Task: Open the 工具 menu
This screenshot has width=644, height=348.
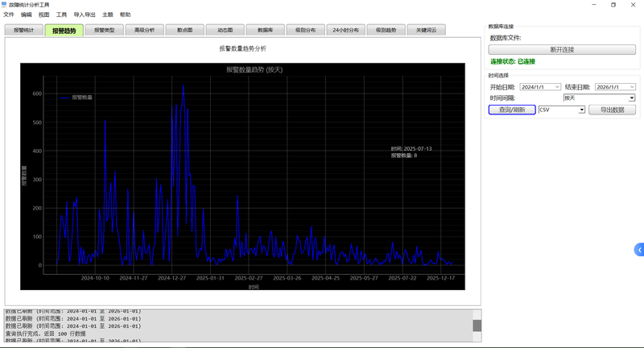Action: pos(62,14)
